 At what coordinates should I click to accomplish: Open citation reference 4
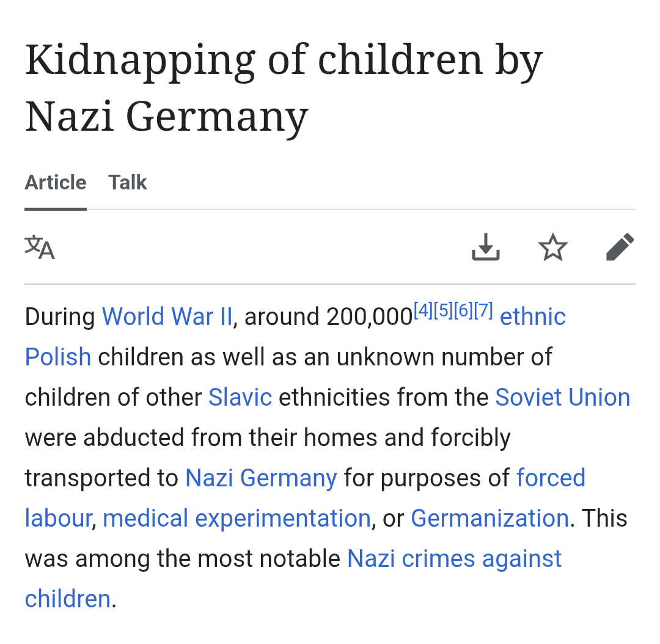click(423, 311)
